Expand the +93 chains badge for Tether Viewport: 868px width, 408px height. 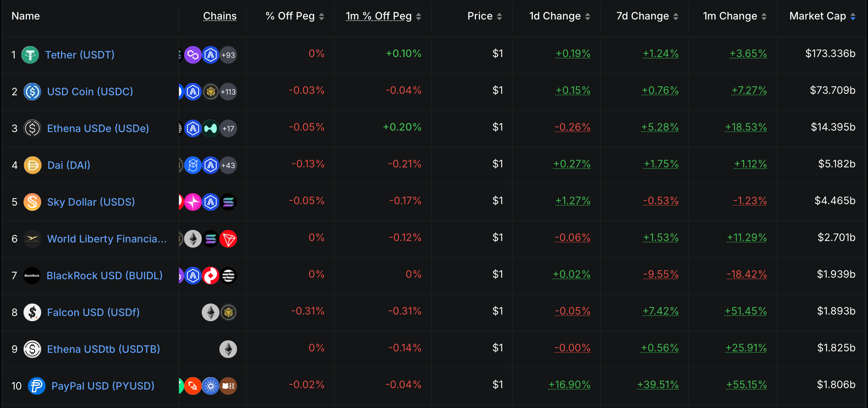[x=228, y=55]
